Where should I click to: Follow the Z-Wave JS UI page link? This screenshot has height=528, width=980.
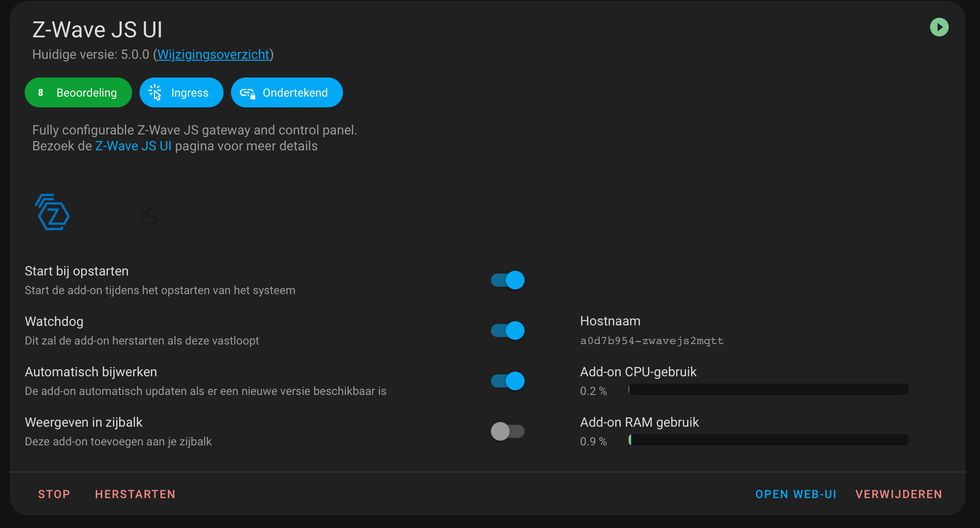coord(133,146)
